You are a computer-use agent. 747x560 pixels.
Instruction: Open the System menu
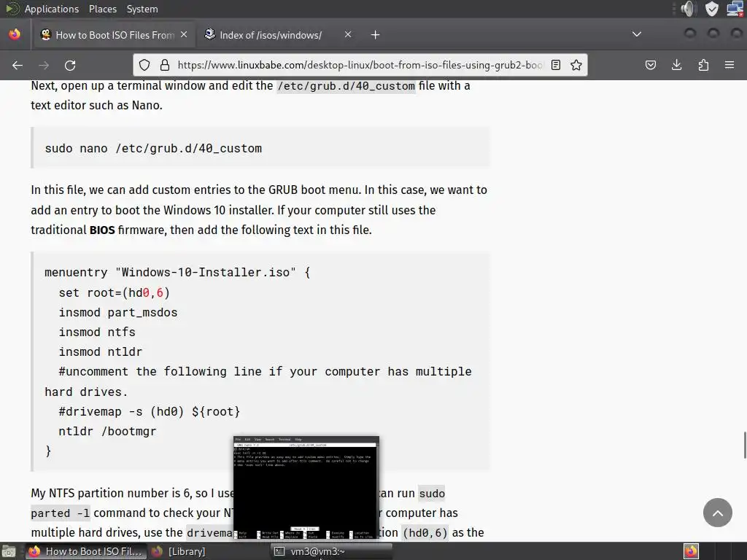[142, 9]
